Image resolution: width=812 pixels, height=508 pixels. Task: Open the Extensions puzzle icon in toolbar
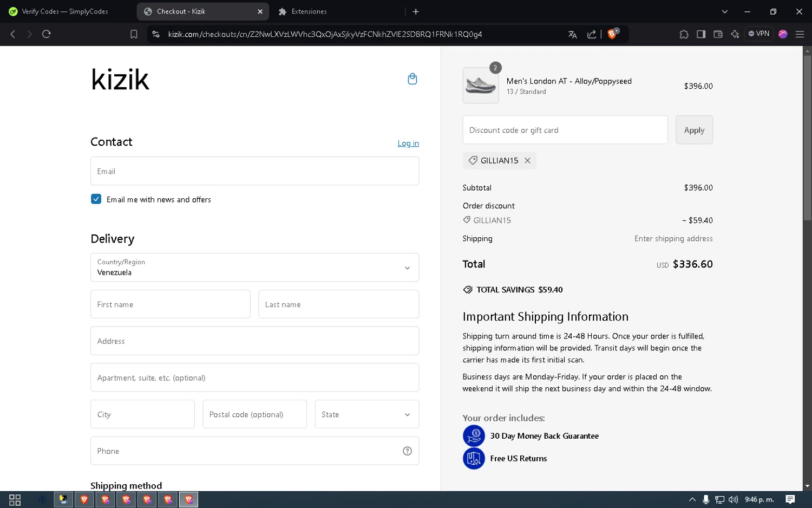[684, 34]
